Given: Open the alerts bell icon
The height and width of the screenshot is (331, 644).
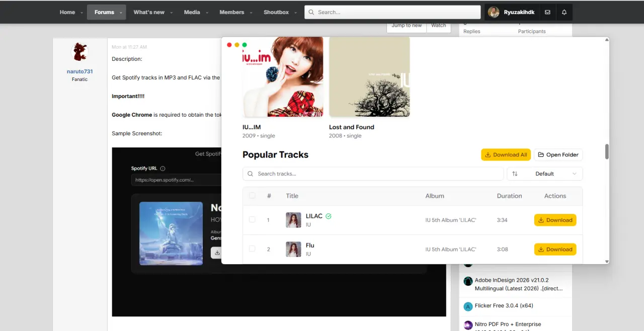Looking at the screenshot, I should [564, 12].
